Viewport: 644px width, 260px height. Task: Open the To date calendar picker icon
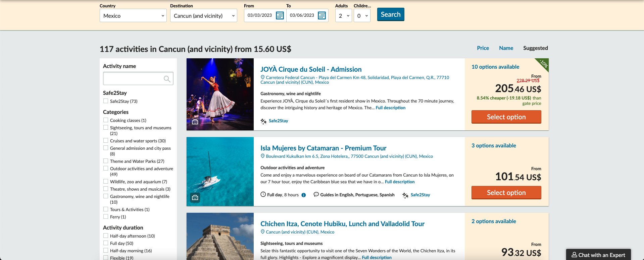click(x=321, y=15)
